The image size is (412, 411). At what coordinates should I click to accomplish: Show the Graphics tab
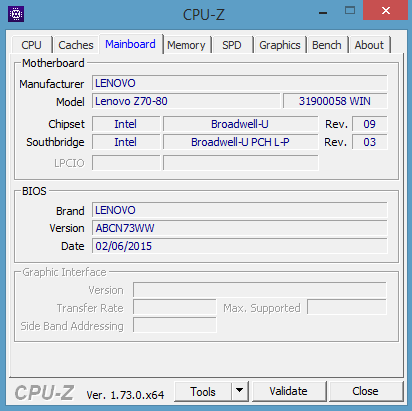[280, 45]
